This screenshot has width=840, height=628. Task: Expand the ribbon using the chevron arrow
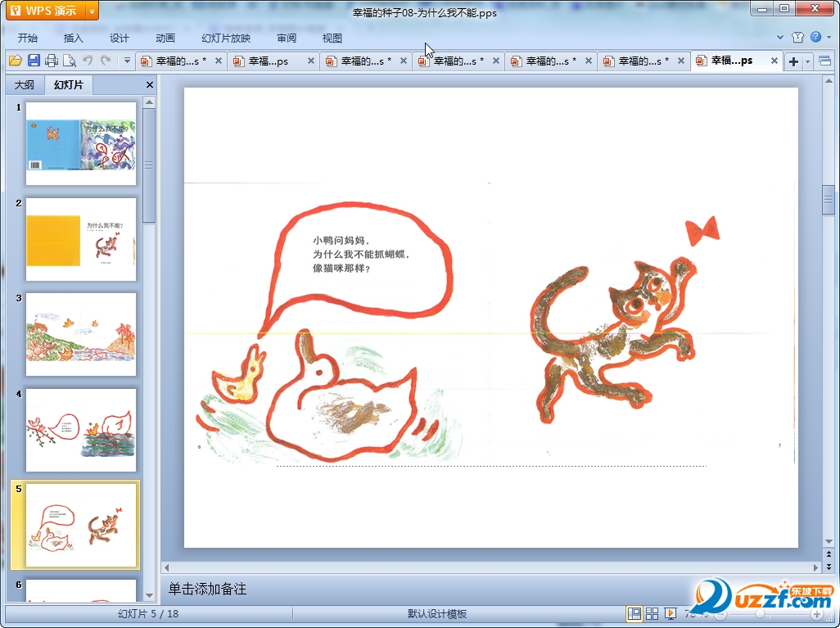point(780,37)
